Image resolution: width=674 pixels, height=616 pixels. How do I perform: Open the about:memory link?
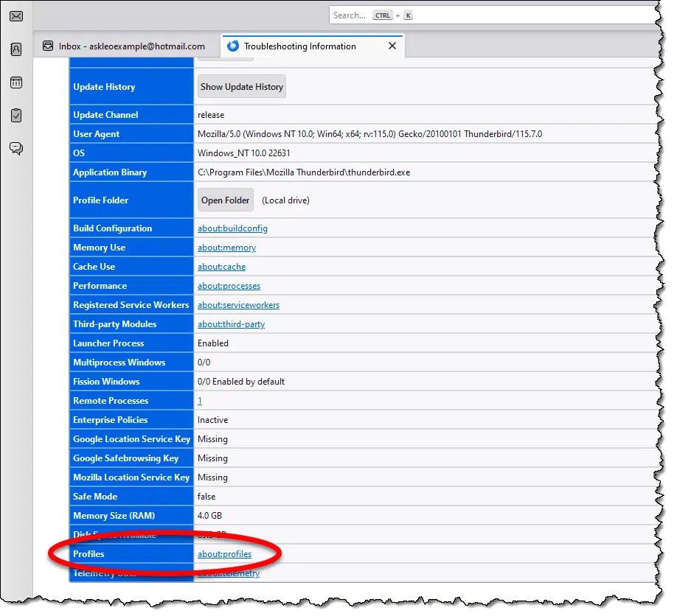pyautogui.click(x=226, y=248)
